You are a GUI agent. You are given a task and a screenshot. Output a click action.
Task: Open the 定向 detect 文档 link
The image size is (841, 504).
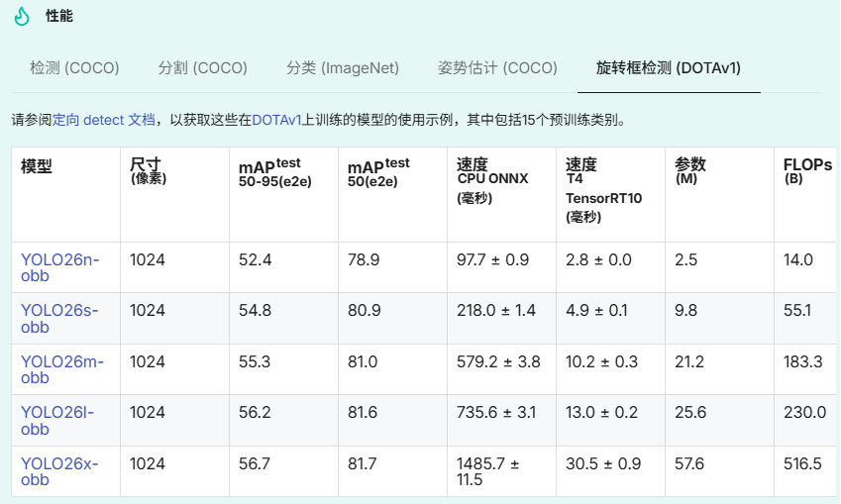point(104,120)
